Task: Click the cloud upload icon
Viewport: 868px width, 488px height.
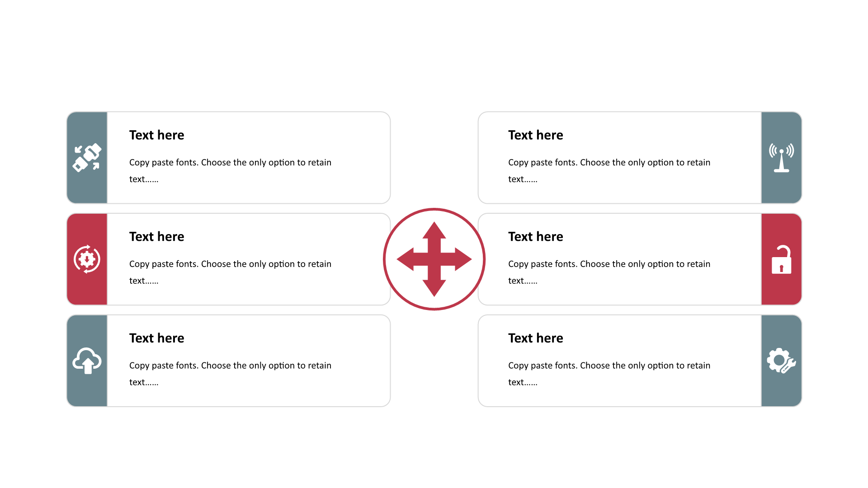Action: point(87,361)
